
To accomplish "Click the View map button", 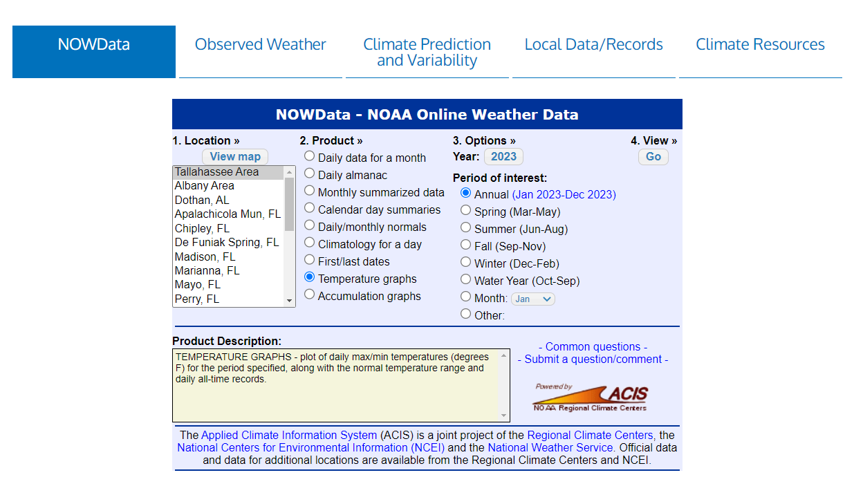I will 235,157.
